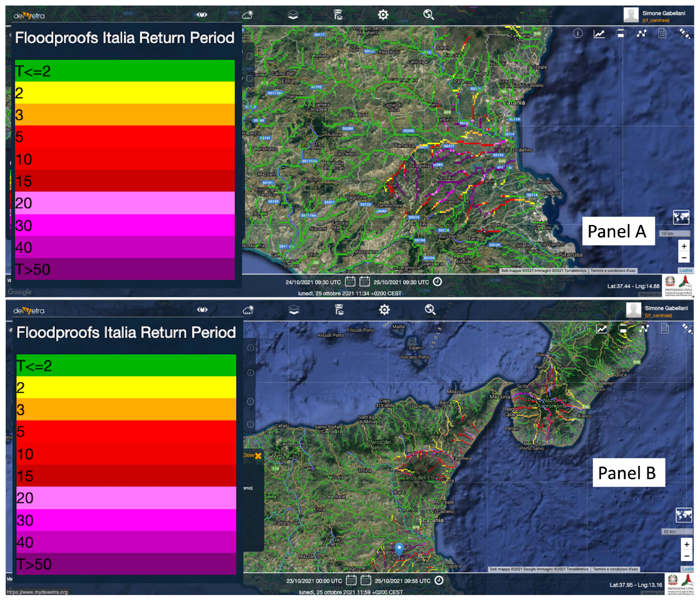This screenshot has height=604, width=700.
Task: Open the weather cloud forecast icon in Panel A
Action: [248, 15]
